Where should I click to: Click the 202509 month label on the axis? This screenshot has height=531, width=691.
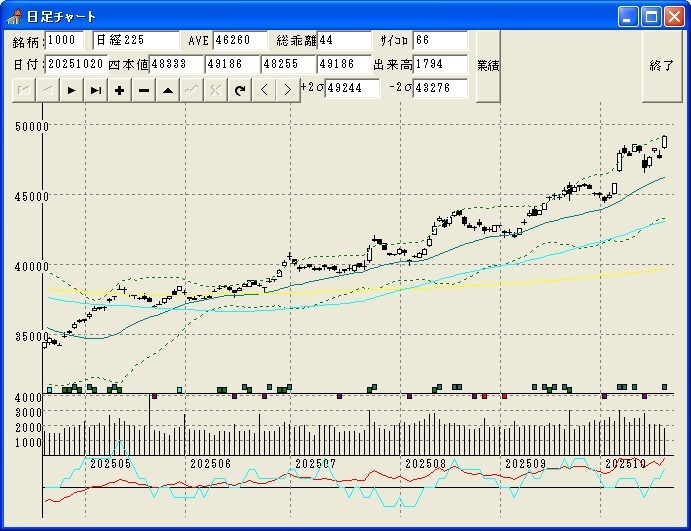point(526,464)
